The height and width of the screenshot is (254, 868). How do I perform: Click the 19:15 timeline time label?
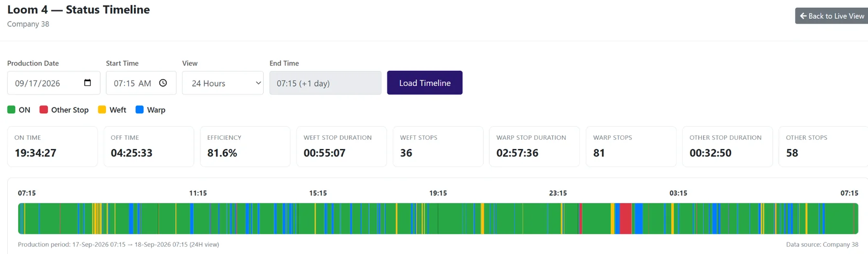(x=438, y=193)
